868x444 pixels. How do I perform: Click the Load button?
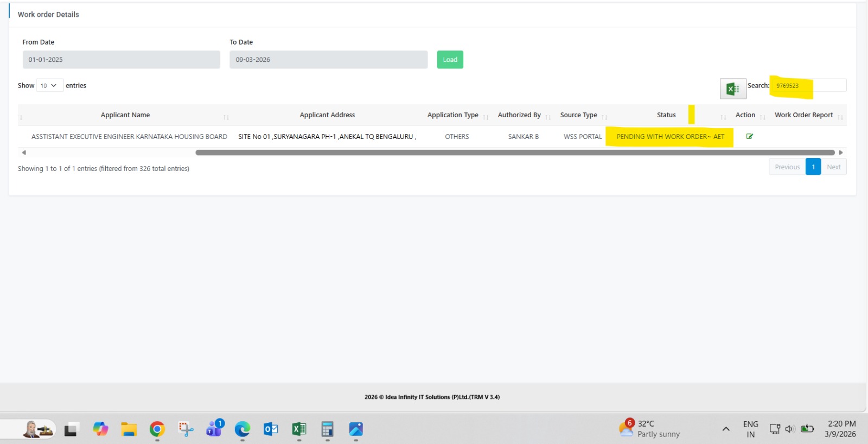[x=450, y=60]
